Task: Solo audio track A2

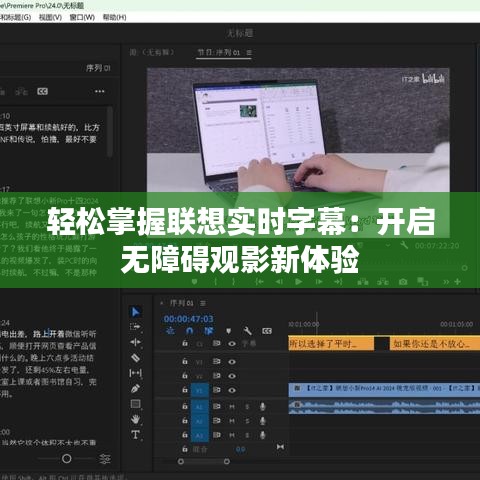Action: coord(247,421)
